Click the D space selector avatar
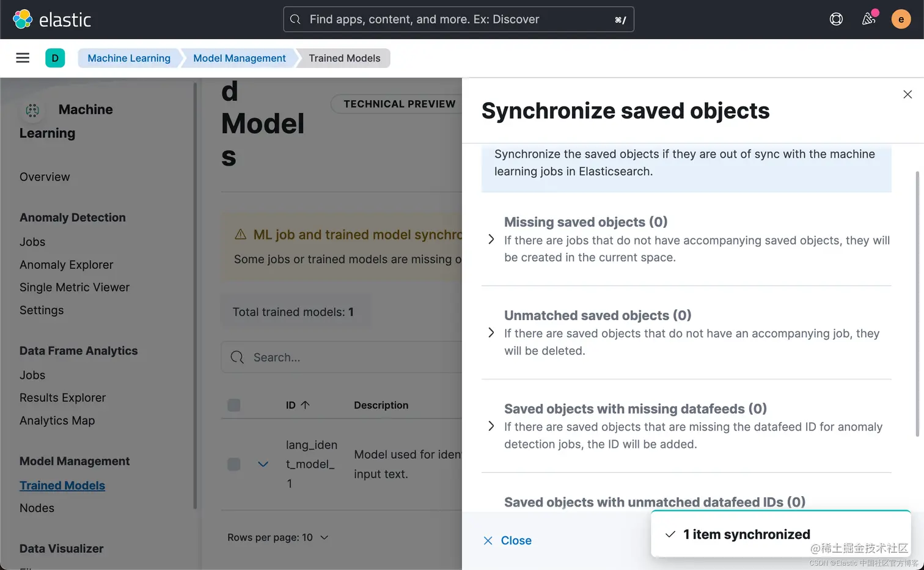The width and height of the screenshot is (924, 570). pos(55,58)
